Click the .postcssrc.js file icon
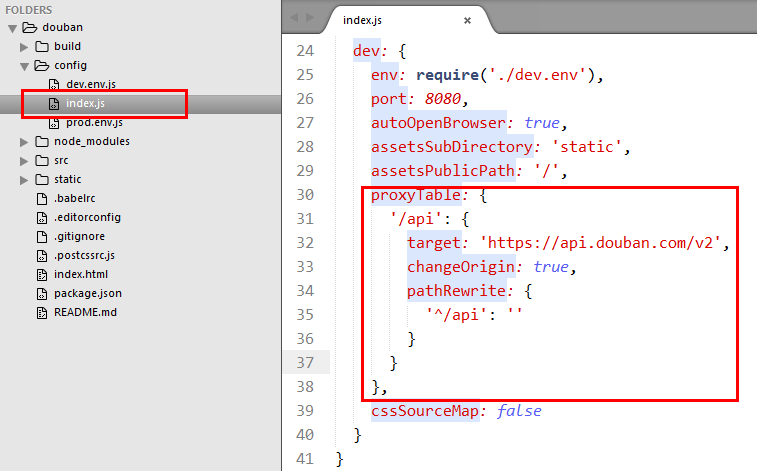The height and width of the screenshot is (471, 757). tap(42, 255)
